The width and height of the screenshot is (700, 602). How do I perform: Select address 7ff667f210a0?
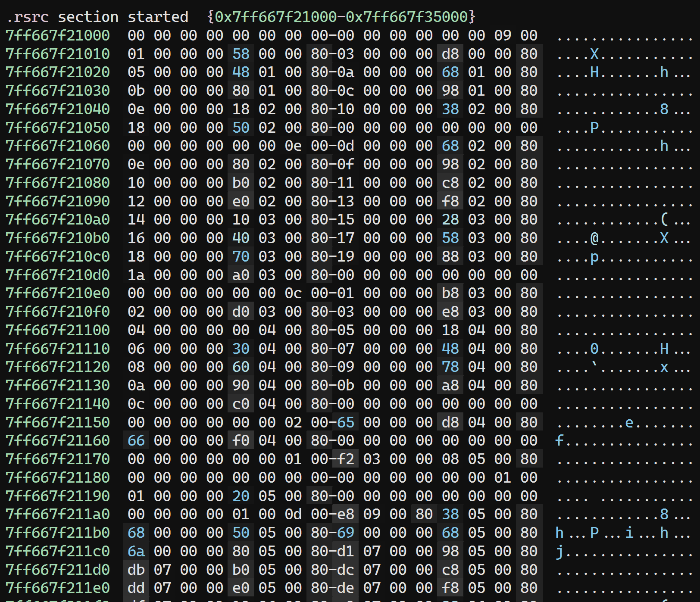[x=58, y=219]
